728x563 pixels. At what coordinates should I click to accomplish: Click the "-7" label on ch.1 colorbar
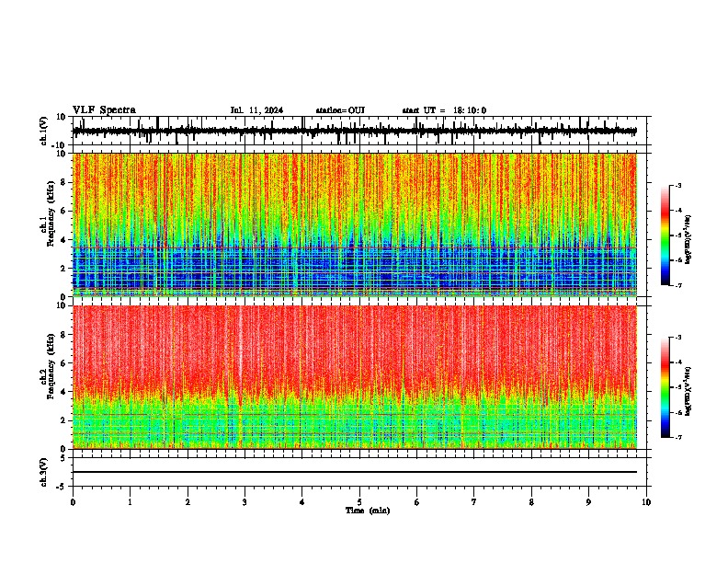click(x=678, y=285)
